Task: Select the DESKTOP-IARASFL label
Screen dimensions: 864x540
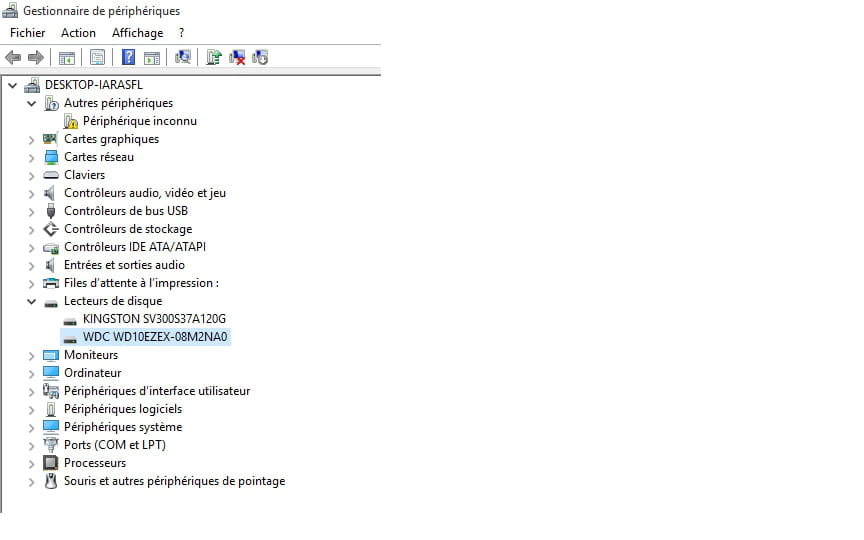Action: (x=94, y=85)
